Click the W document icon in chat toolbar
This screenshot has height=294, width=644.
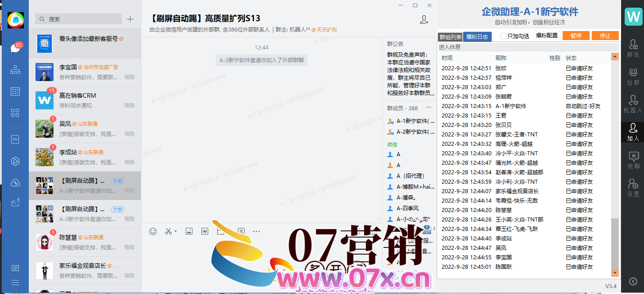tap(205, 231)
